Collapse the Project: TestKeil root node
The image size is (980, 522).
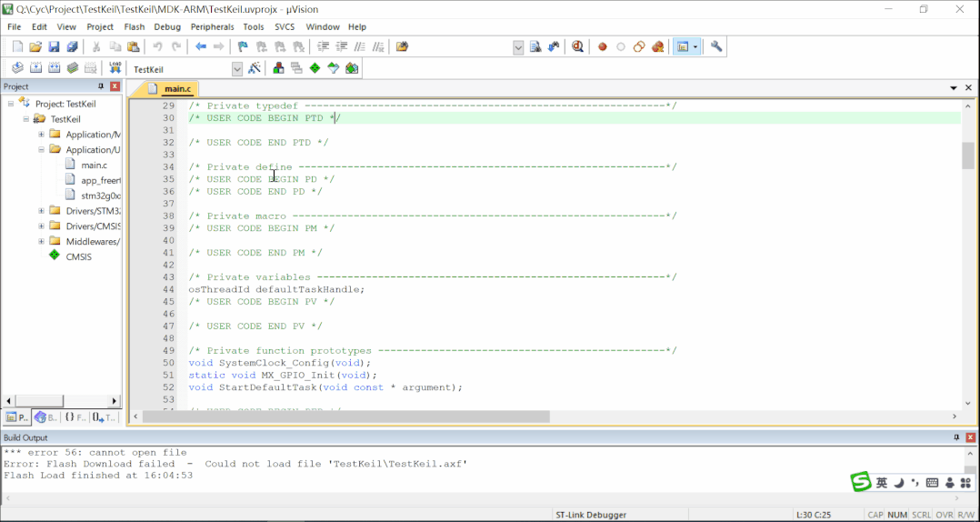11,104
